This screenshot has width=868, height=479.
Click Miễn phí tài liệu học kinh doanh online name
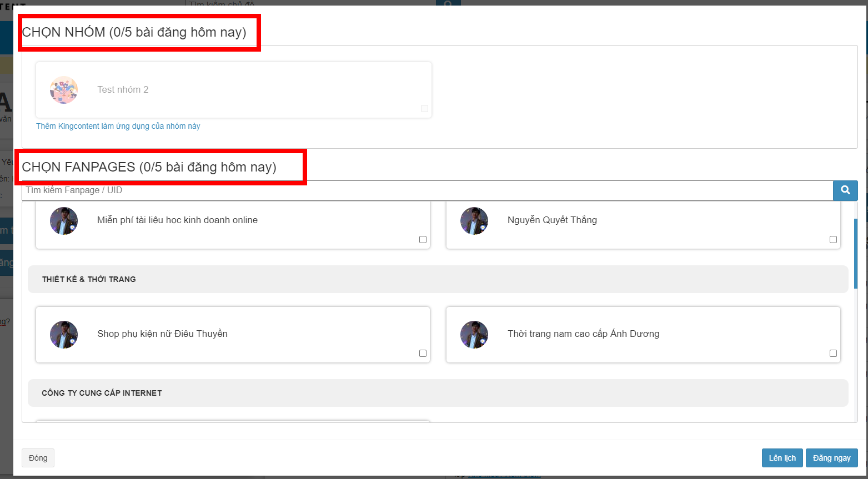point(177,220)
